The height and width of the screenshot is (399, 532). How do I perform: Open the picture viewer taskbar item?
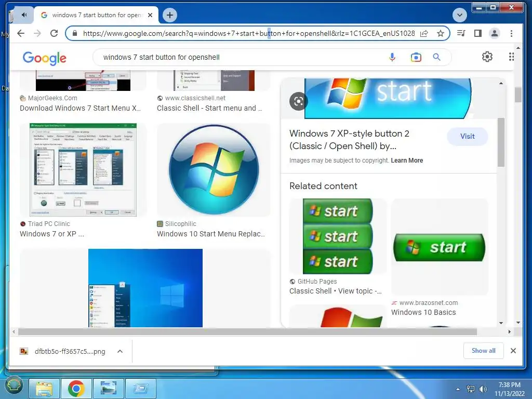[108, 388]
